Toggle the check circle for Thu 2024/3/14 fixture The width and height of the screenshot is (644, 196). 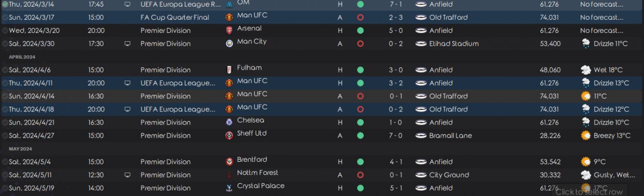click(x=5, y=4)
